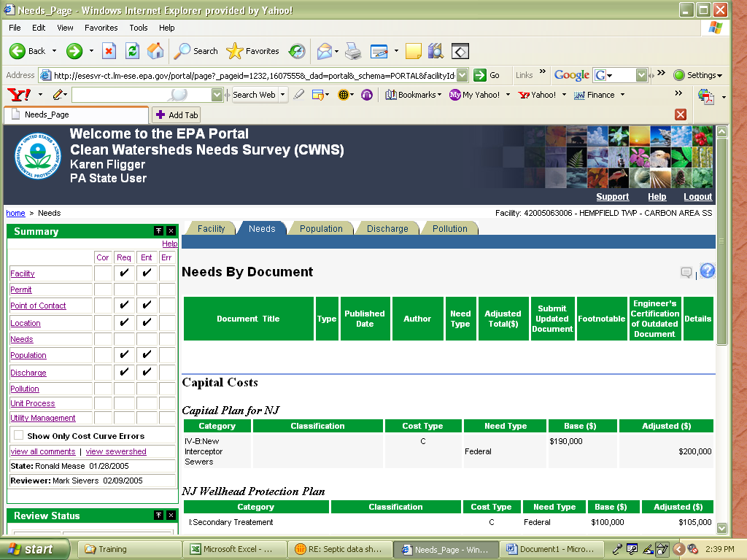Click Facility row Ent checkmark box
Screen dimensions: 747x560
pos(147,273)
